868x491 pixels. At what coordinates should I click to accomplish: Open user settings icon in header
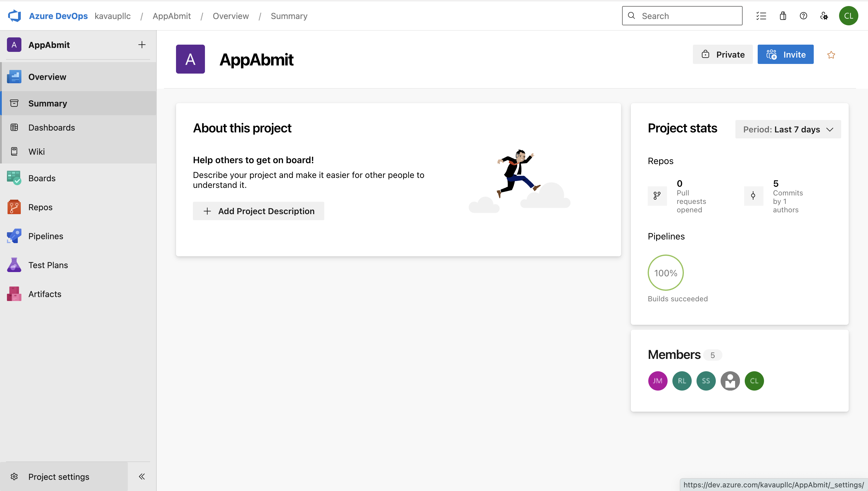tap(824, 16)
